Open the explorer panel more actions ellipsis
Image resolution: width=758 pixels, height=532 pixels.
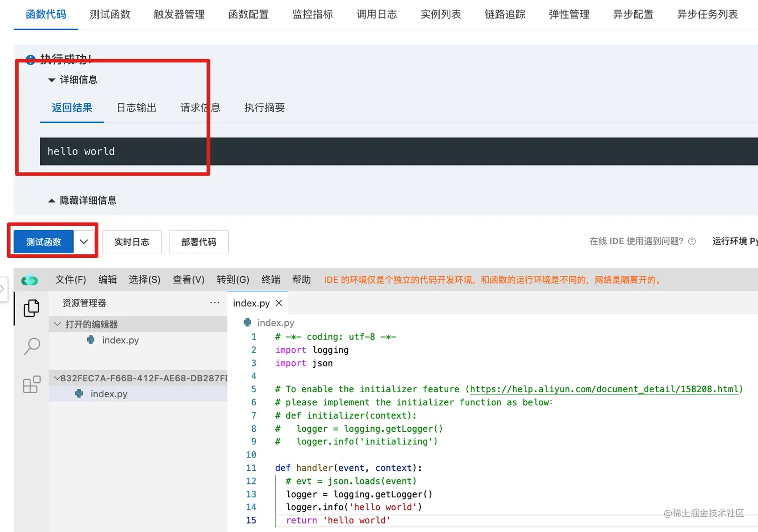(215, 302)
